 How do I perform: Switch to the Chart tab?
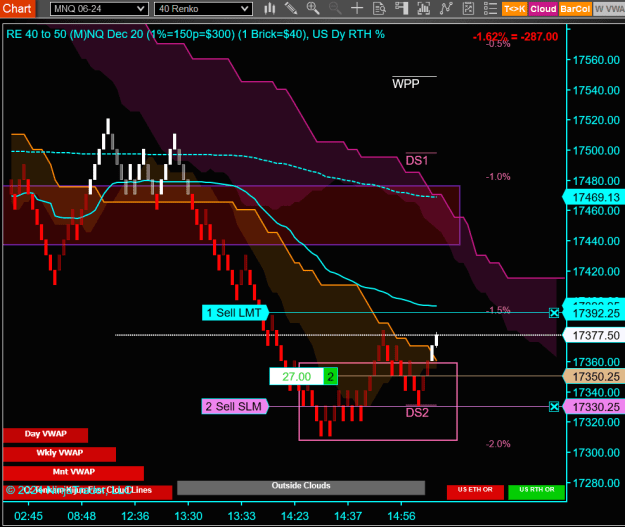click(17, 8)
